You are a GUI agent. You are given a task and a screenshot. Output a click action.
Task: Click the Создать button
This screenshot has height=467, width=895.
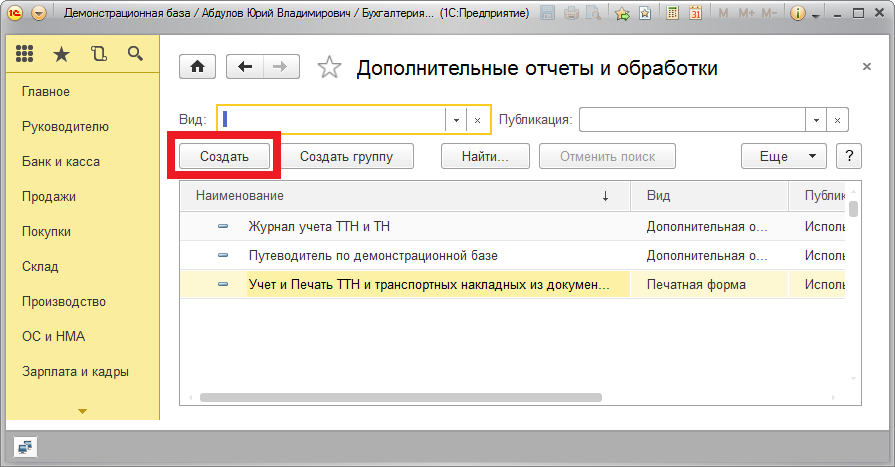point(224,156)
